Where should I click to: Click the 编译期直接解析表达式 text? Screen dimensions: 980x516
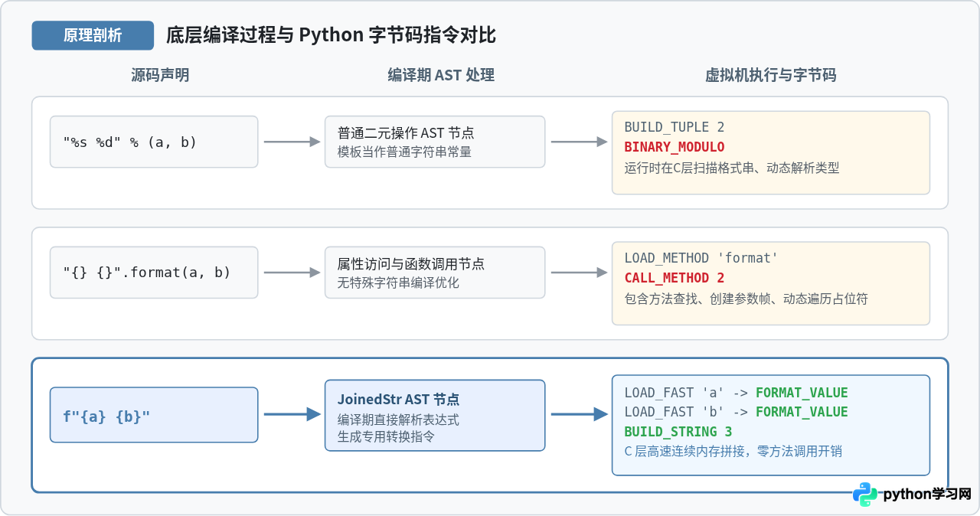[x=398, y=420]
